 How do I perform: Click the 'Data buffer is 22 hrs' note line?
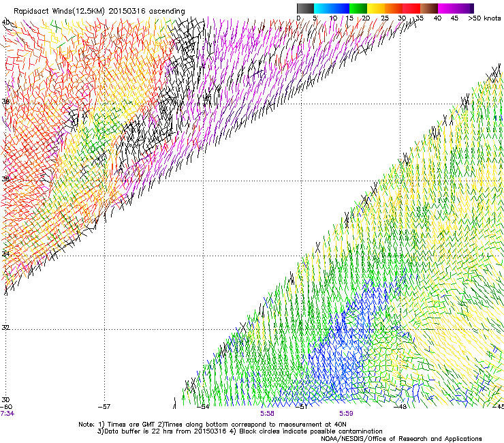[x=240, y=431]
